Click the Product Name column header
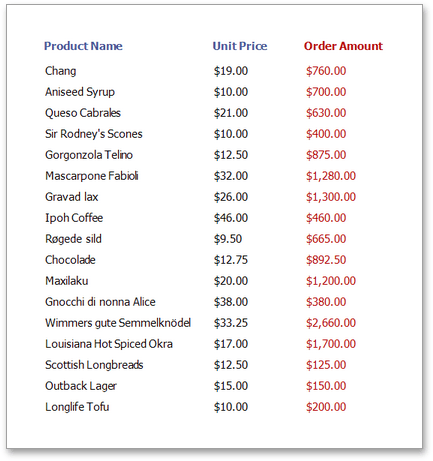Screen dimensions: 433x461 tap(83, 46)
